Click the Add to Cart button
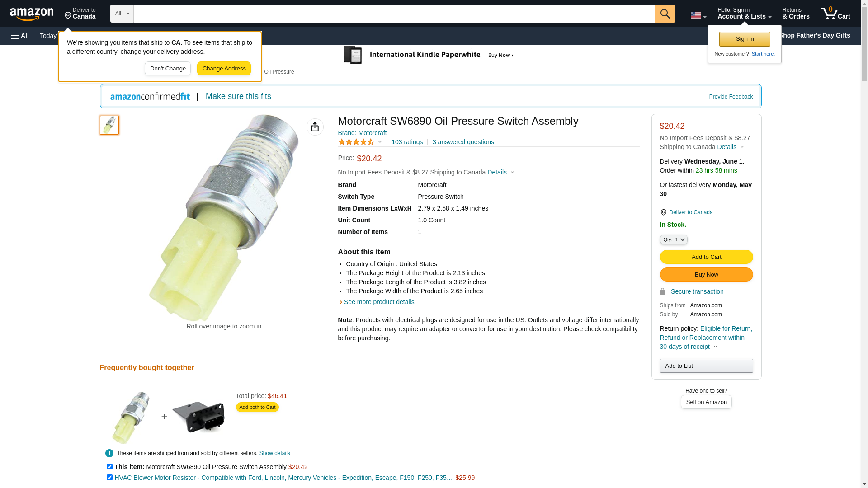Image resolution: width=868 pixels, height=488 pixels. click(706, 257)
